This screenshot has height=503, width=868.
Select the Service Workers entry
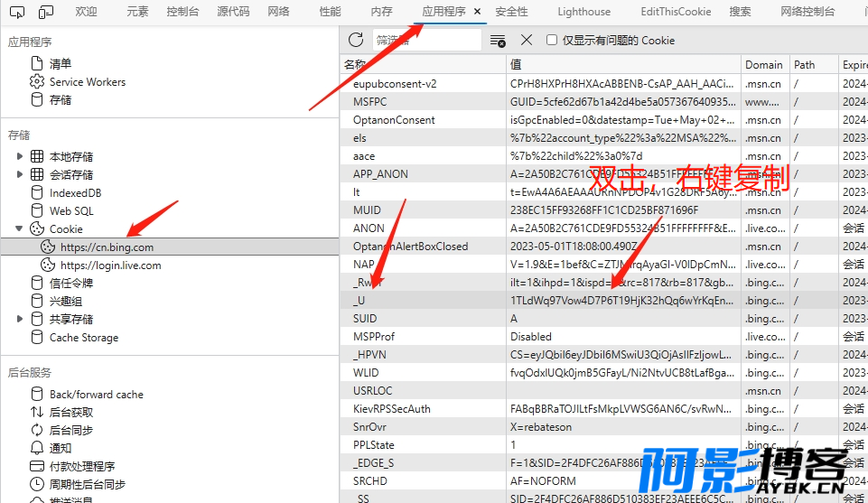[88, 82]
